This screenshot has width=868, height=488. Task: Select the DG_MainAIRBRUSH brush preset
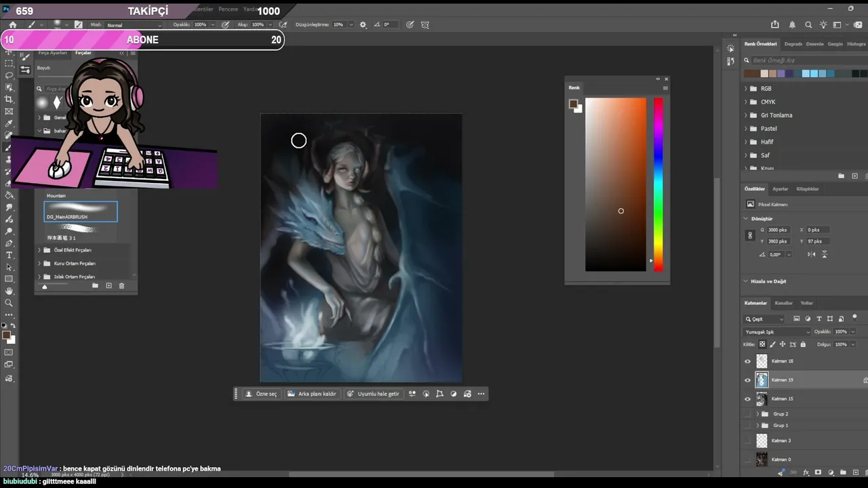click(81, 211)
